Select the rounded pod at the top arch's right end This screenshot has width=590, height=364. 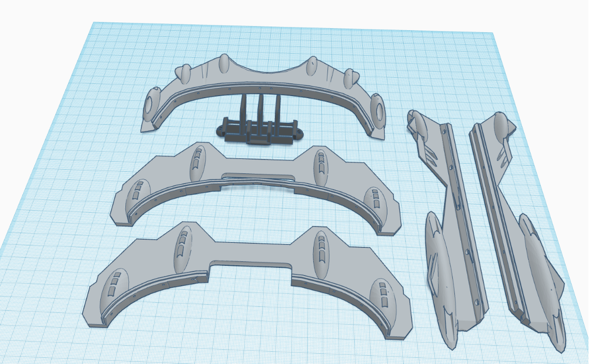click(x=378, y=110)
